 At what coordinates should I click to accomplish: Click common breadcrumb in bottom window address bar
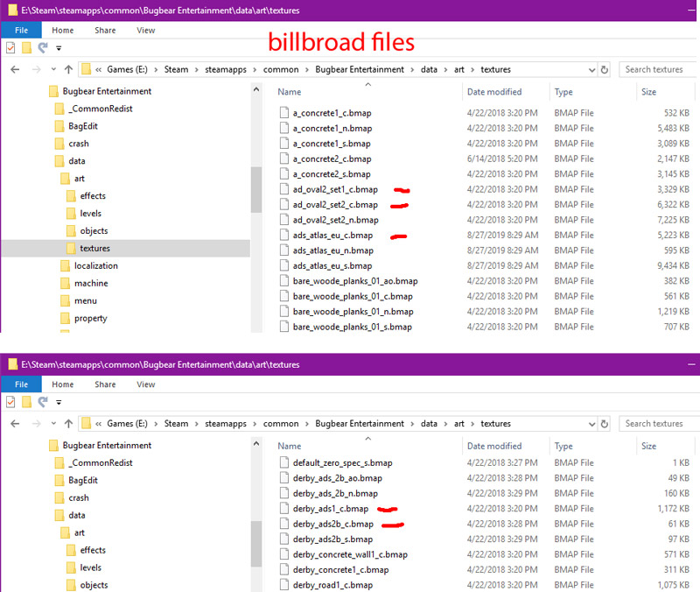[281, 424]
